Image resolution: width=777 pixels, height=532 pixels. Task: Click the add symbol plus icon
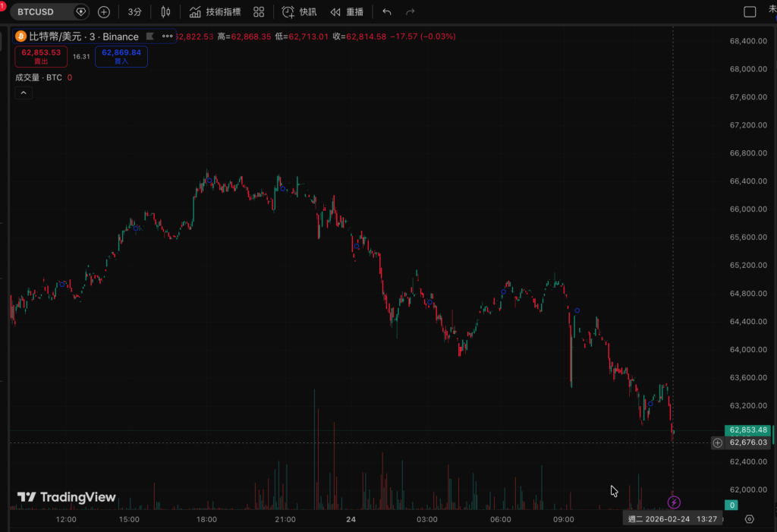[104, 12]
